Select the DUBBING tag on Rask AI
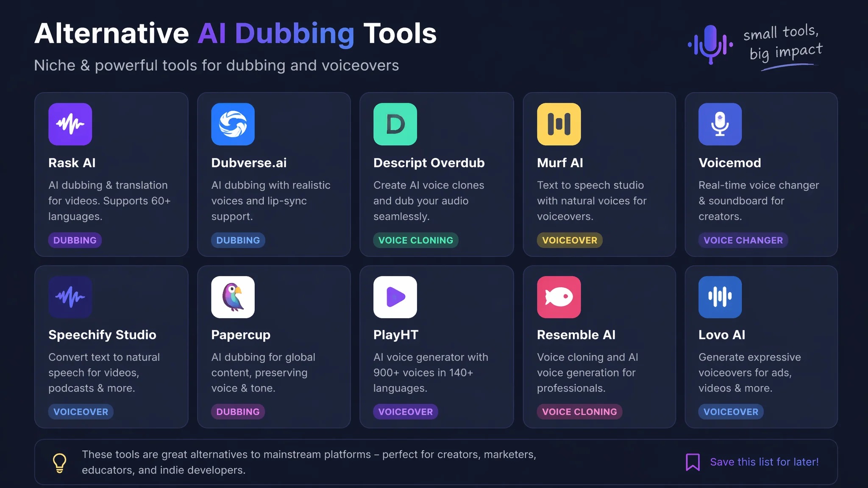 coord(75,240)
